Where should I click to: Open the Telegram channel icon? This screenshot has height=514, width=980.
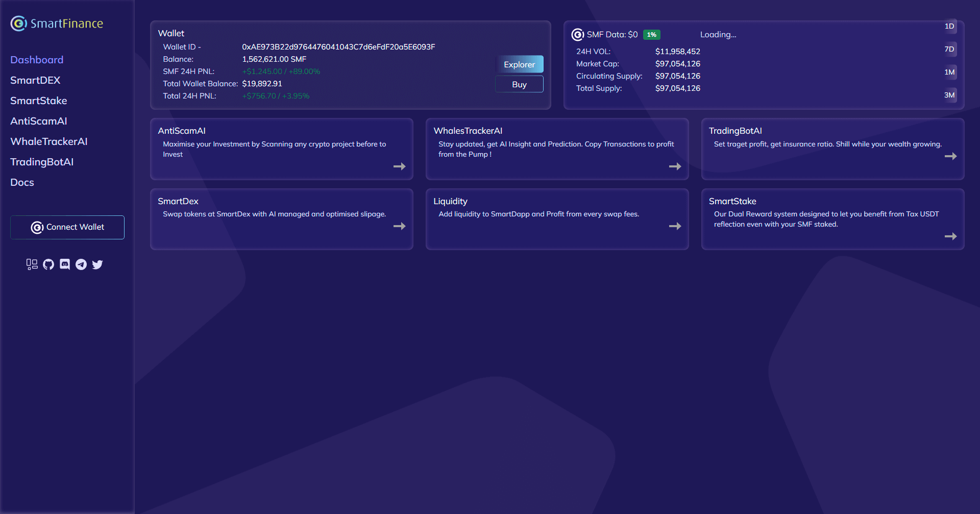tap(81, 264)
